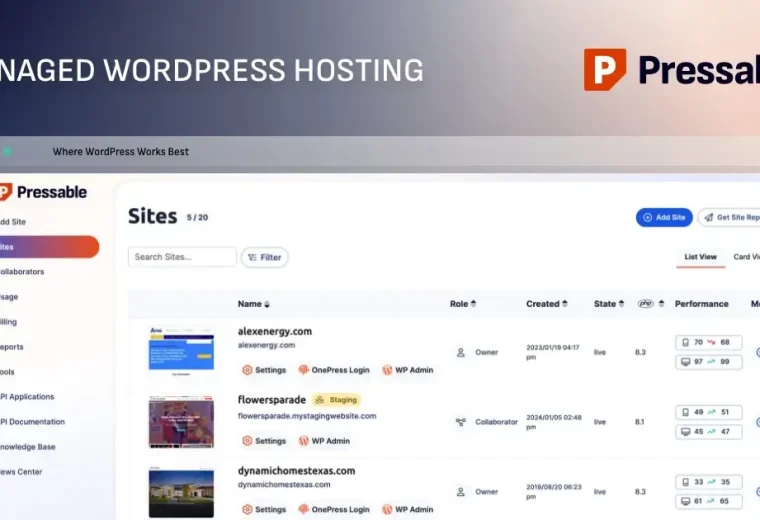This screenshot has width=760, height=520.
Task: Focus the Search Sites input field
Action: tap(182, 257)
